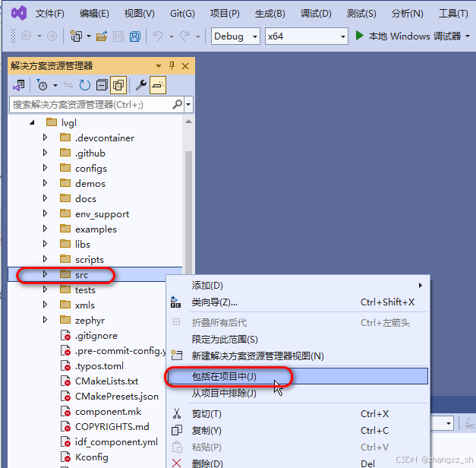Image resolution: width=476 pixels, height=468 pixels.
Task: Choose 从项目中排除(J) menu entry
Action: [298, 394]
